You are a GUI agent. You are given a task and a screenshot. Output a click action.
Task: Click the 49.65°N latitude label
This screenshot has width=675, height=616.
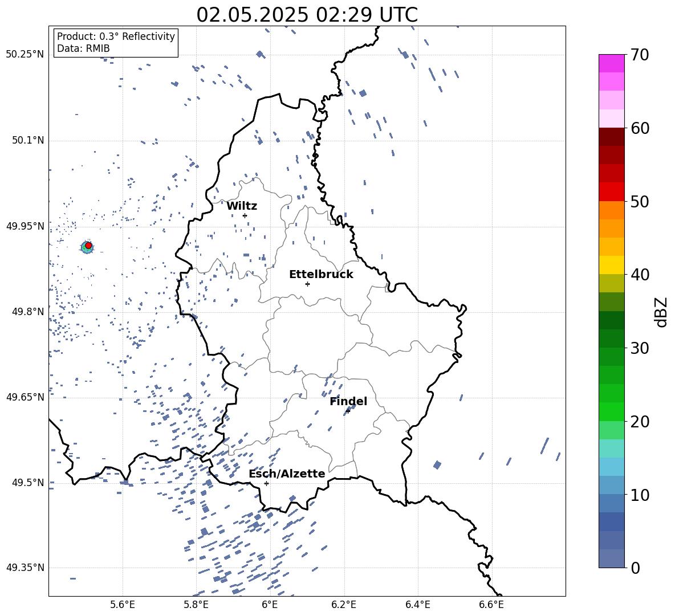(25, 397)
